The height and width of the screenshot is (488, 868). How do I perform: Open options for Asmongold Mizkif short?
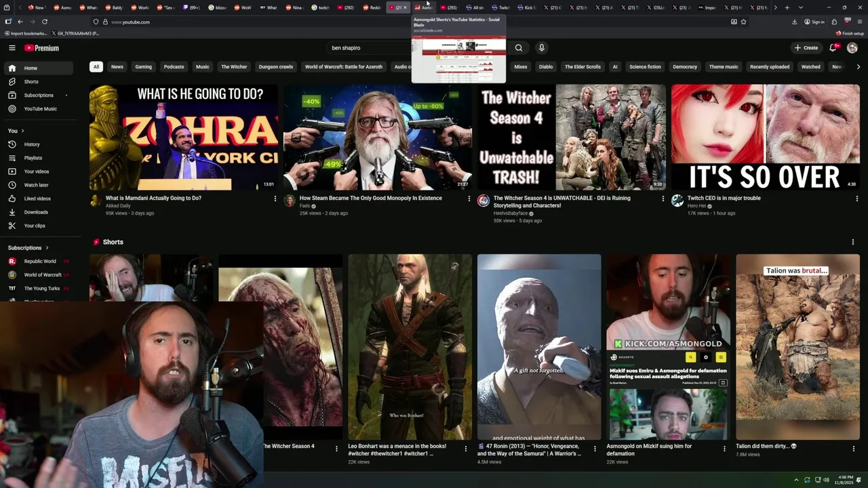coord(724,449)
